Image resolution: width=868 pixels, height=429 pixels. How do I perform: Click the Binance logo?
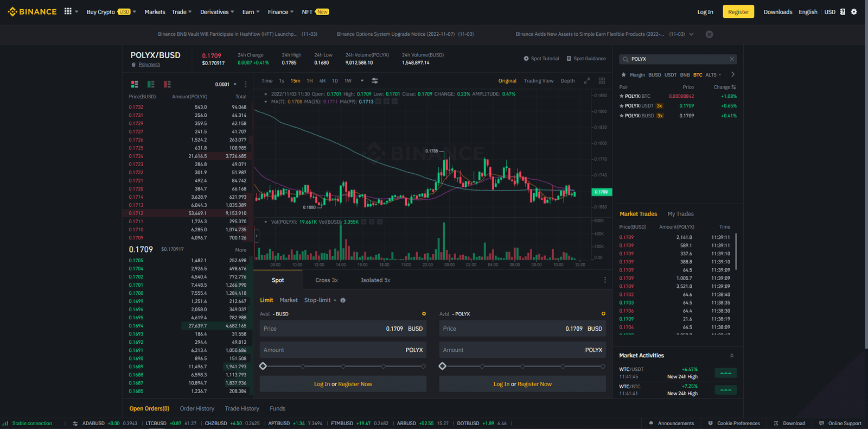click(33, 11)
